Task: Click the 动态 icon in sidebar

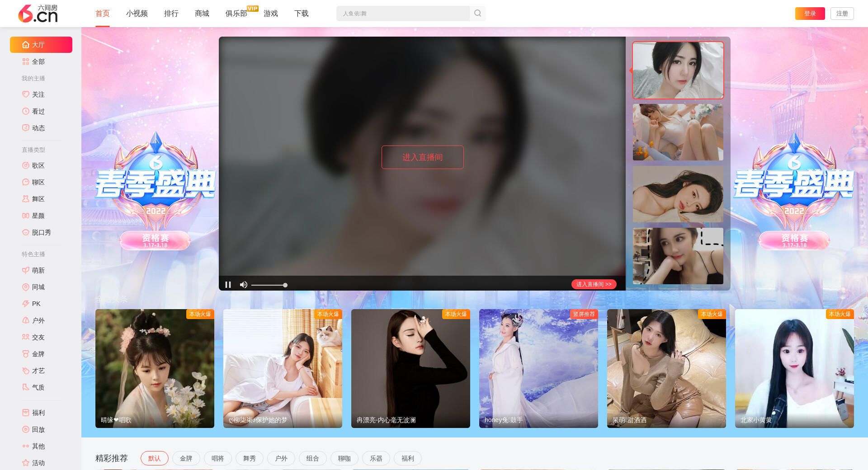Action: [x=26, y=128]
